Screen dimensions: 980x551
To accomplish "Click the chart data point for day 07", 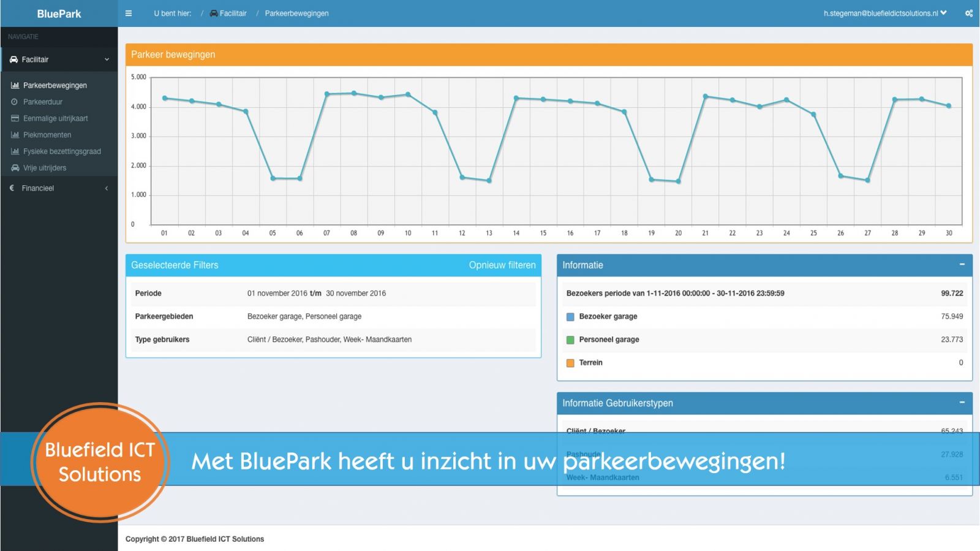I will pyautogui.click(x=327, y=94).
